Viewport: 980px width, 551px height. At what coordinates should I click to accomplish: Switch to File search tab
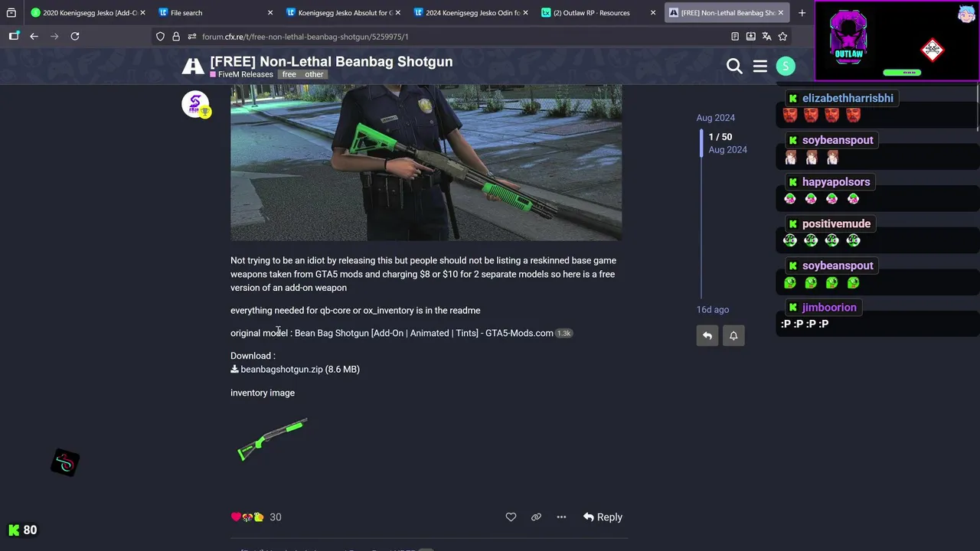click(215, 12)
